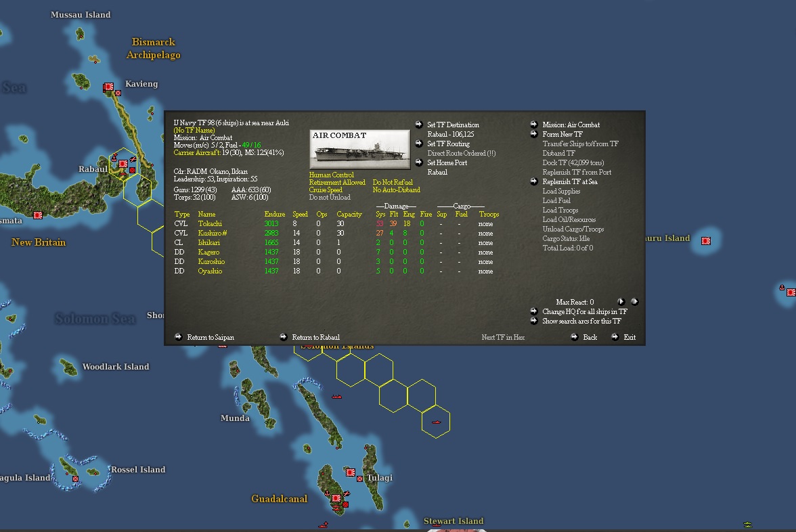Click the Exit arrow icon
796x532 pixels.
click(615, 336)
